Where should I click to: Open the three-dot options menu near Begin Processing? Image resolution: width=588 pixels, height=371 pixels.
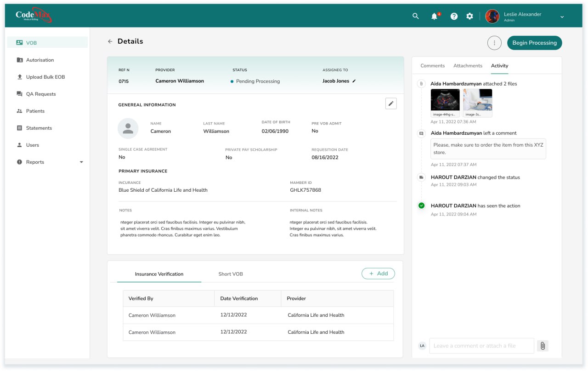point(494,42)
